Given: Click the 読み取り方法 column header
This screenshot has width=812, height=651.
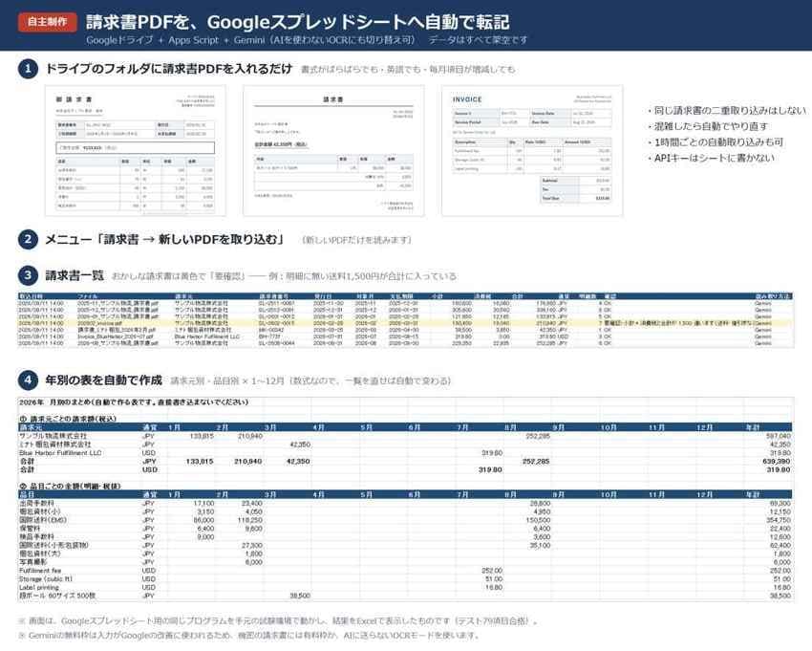Looking at the screenshot, I should pos(772,296).
